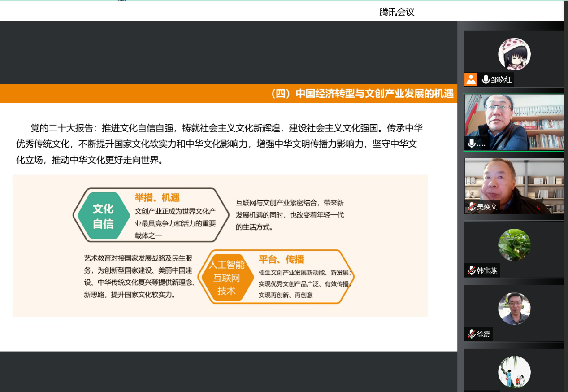This screenshot has width=568, height=392.
Task: Click the orange slide heading banner
Action: pyautogui.click(x=228, y=94)
